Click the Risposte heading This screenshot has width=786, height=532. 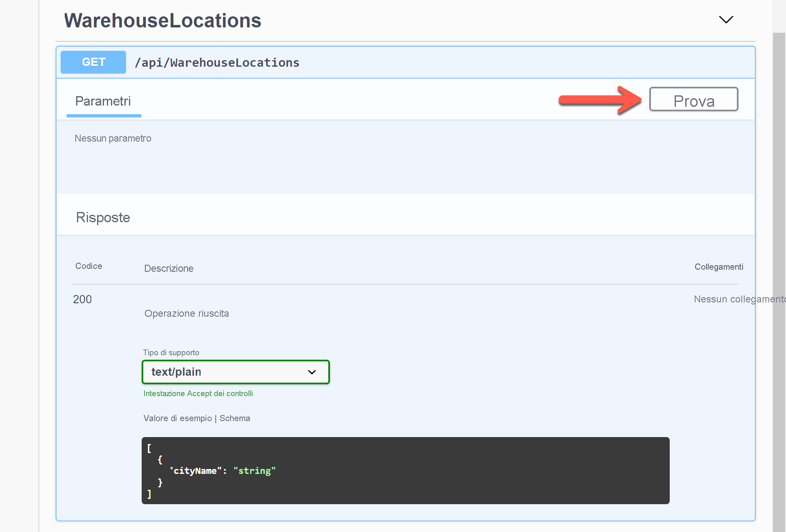[103, 217]
